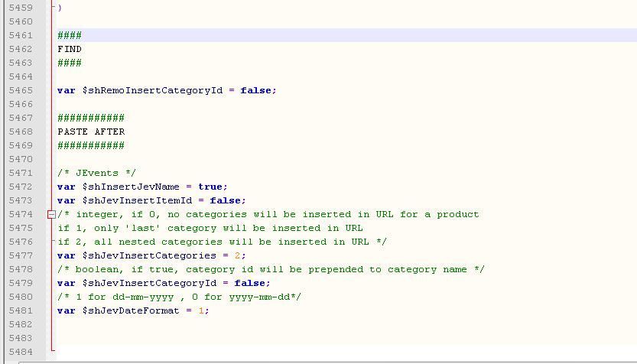Click line number 5484 in the gutter
Viewport: 637px width, 364px height.
pyautogui.click(x=21, y=352)
